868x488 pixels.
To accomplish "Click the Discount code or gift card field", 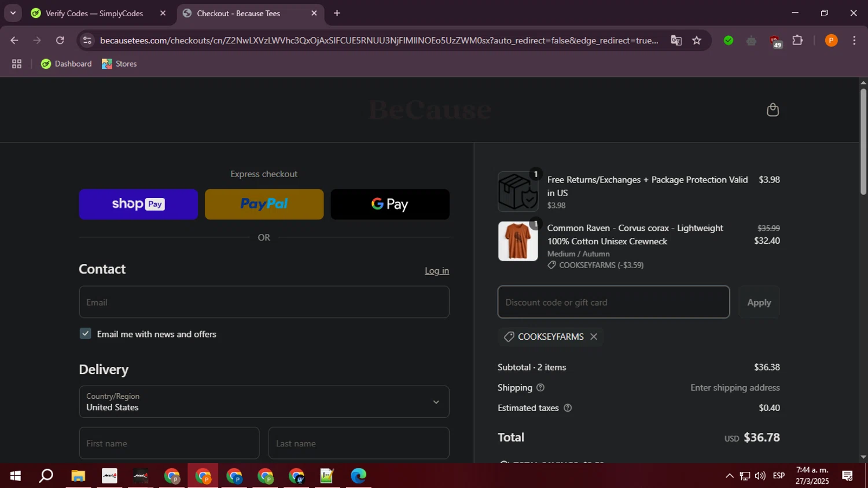I will pyautogui.click(x=613, y=302).
